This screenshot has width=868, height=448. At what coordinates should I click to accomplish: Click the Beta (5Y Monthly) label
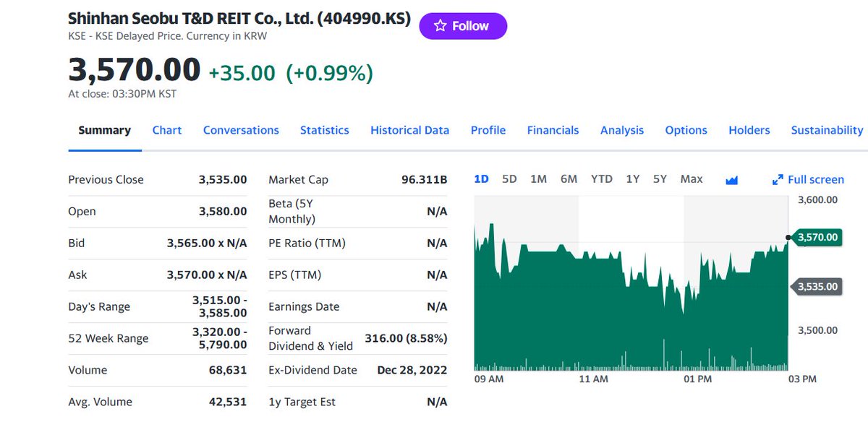[292, 212]
